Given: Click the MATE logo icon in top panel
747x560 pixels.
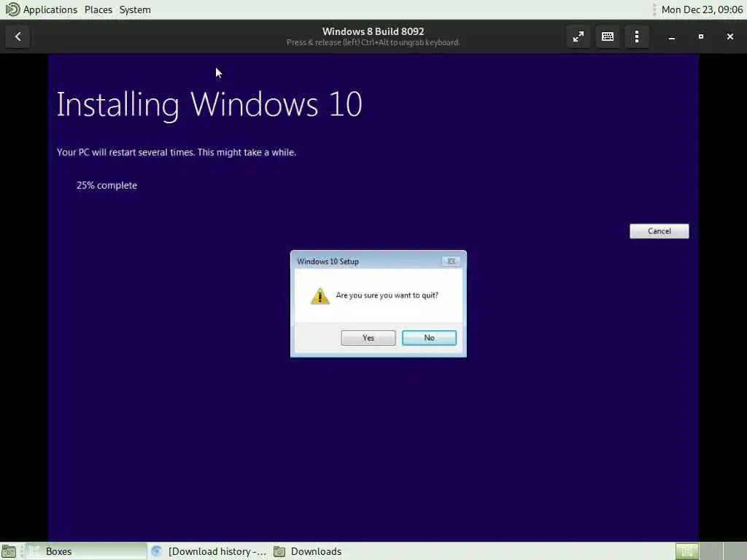Looking at the screenshot, I should point(12,9).
